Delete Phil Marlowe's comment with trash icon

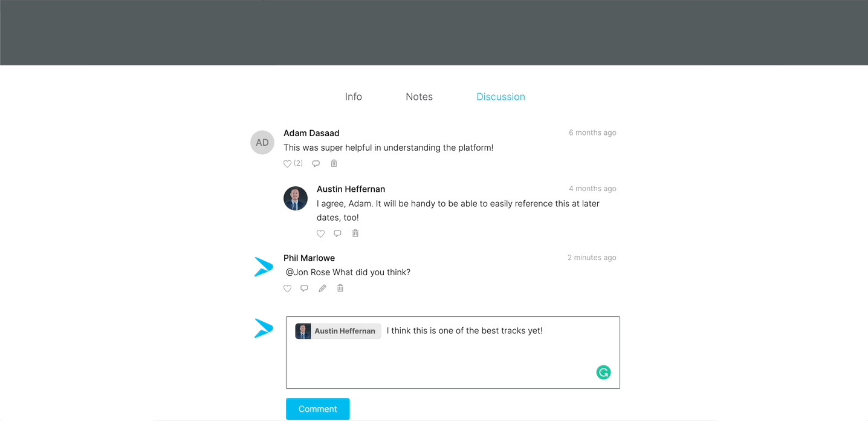[x=340, y=289]
